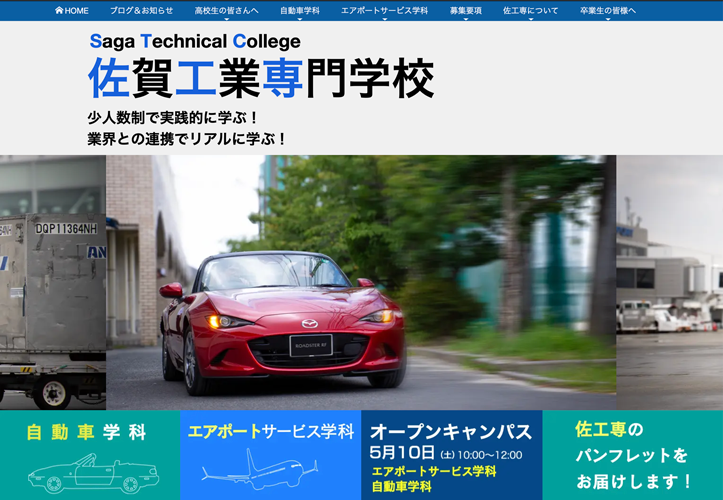
Task: Expand エアポートサービス学科 dropdown in navigation
Action: coord(384,10)
